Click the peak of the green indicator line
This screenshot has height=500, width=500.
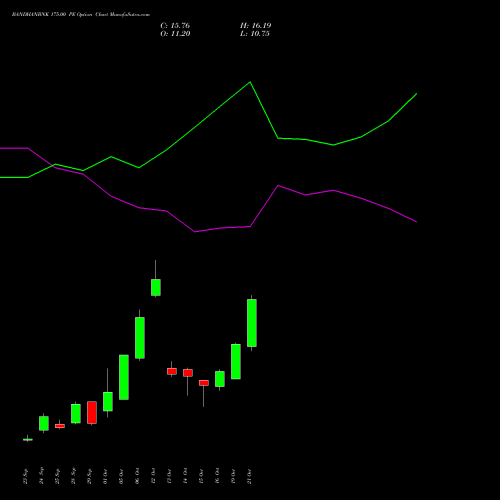[x=250, y=82]
